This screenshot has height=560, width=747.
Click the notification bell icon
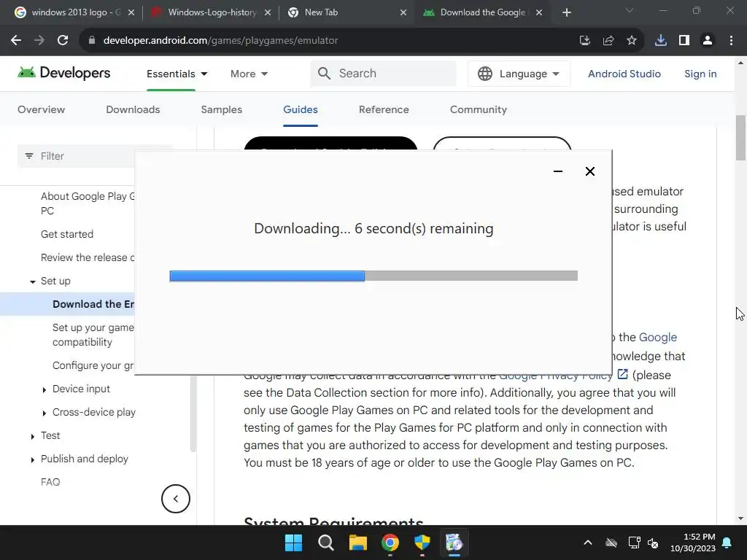coord(727,542)
